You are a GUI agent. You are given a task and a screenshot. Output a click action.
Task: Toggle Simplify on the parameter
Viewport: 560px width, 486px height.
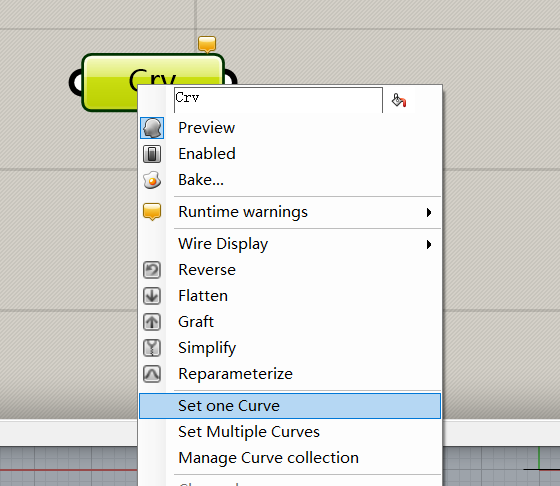click(290, 348)
